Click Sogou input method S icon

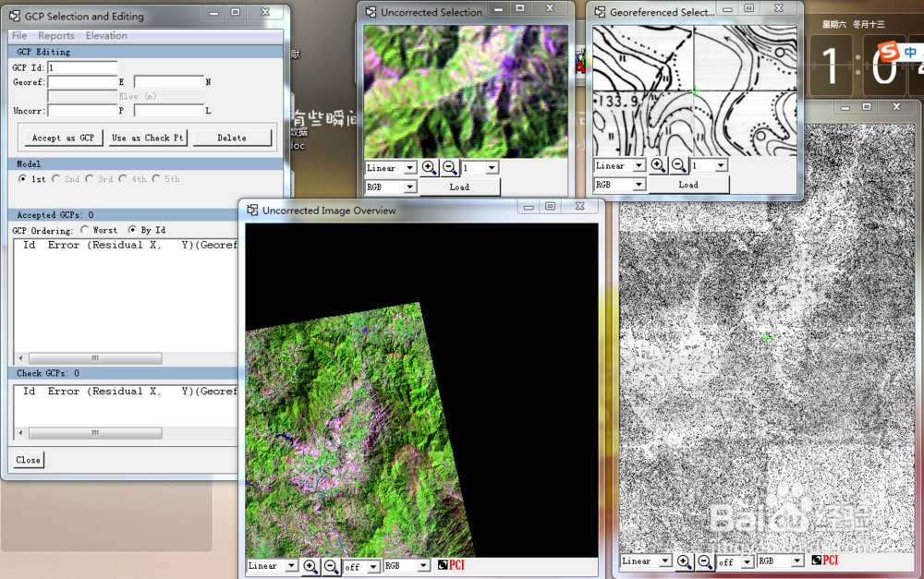(889, 52)
